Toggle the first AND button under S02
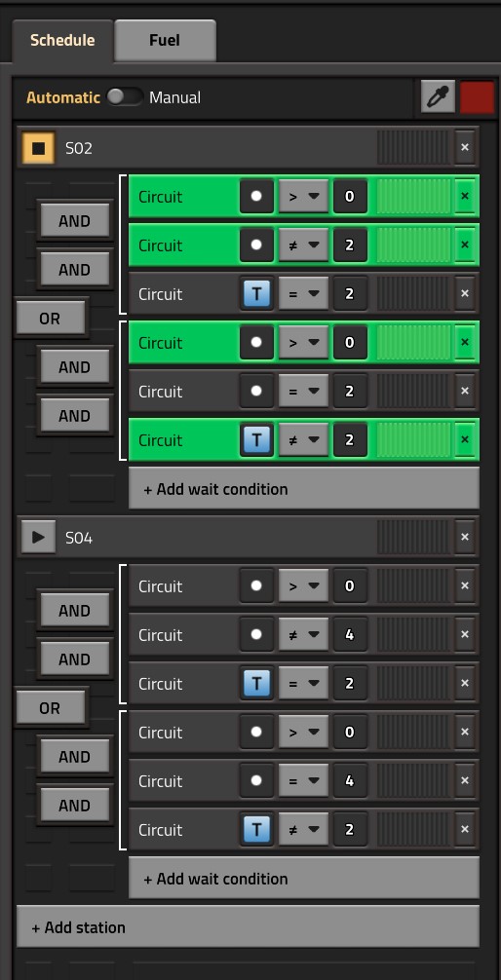 click(74, 220)
